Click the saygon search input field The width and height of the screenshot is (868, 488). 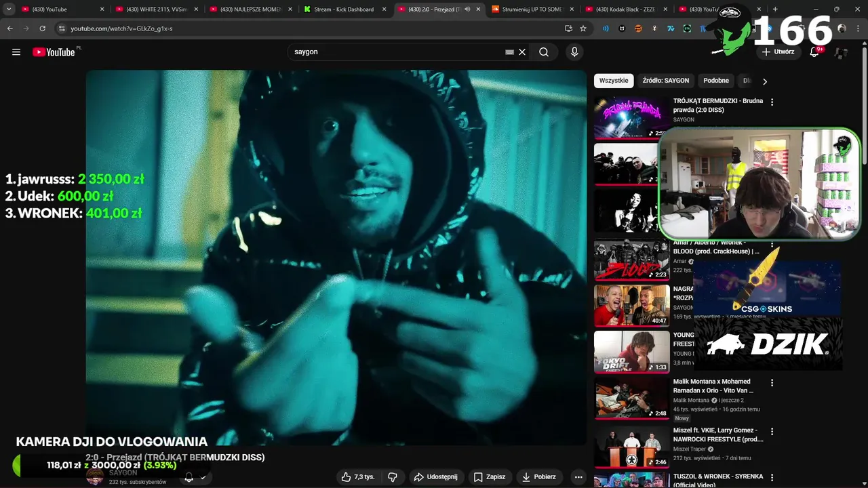397,52
